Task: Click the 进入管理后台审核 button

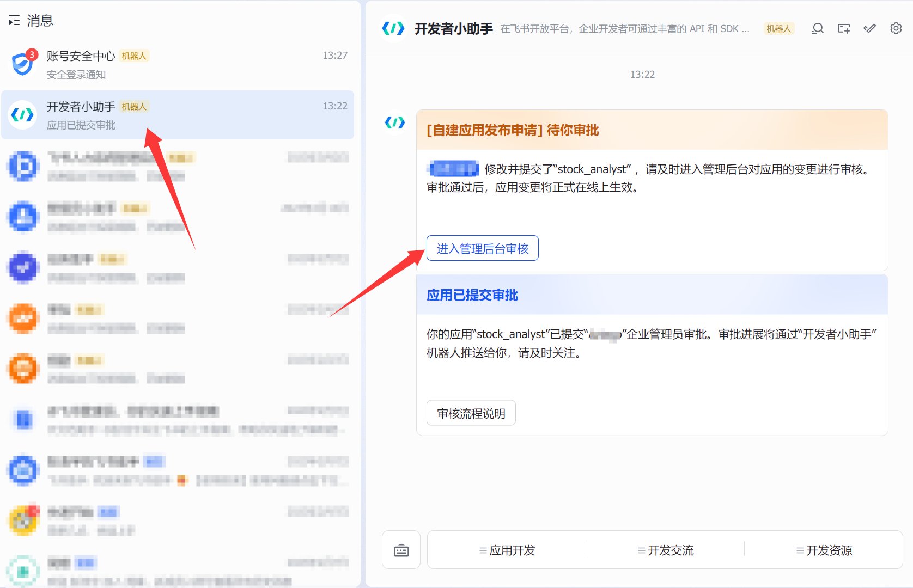Action: [x=483, y=248]
